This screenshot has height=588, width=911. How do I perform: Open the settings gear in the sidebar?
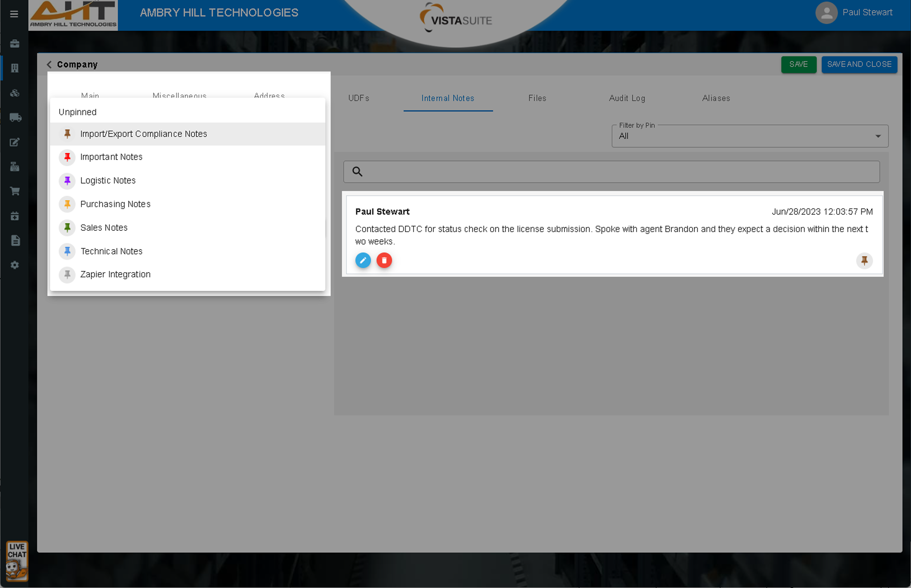click(x=15, y=265)
